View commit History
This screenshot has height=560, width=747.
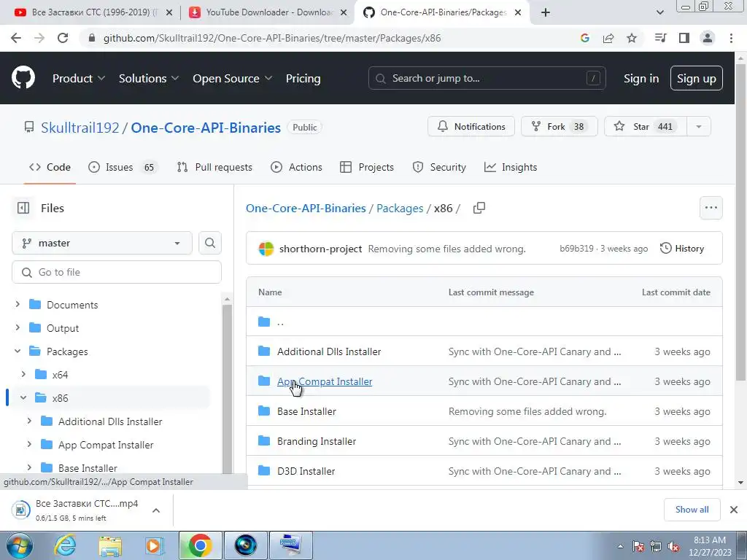coord(682,249)
